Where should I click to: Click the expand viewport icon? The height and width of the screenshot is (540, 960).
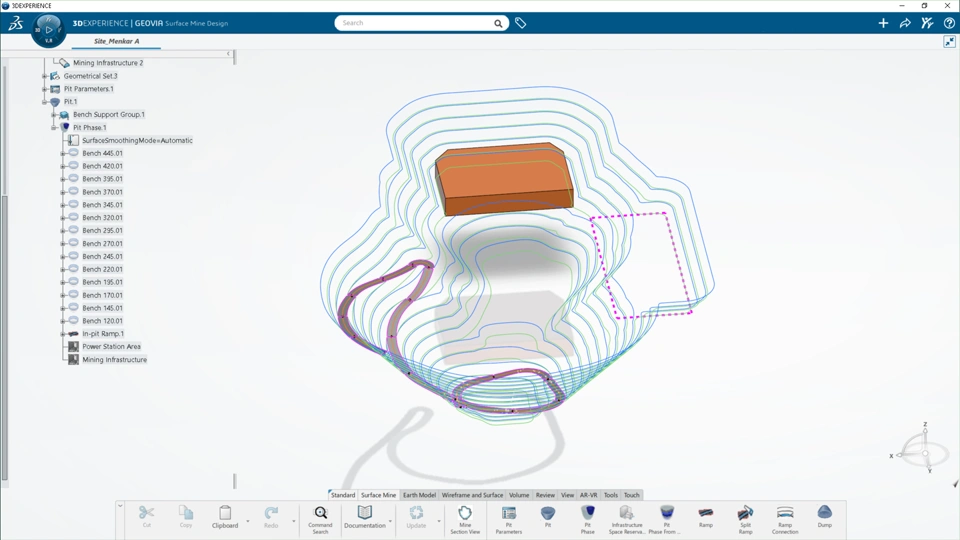[x=949, y=42]
